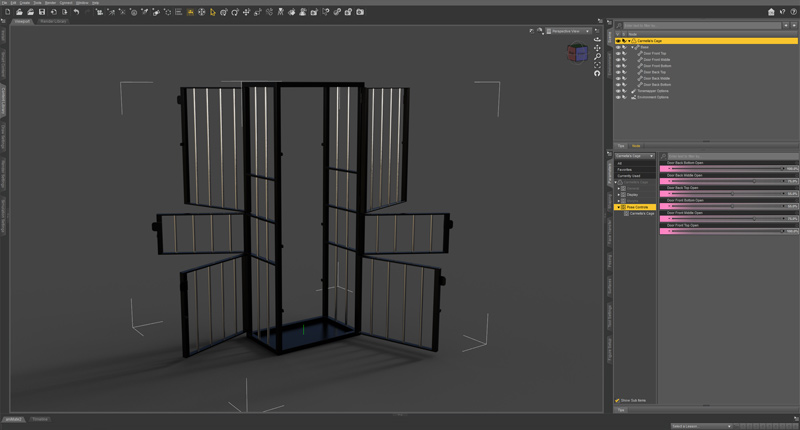This screenshot has height=430, width=800.
Task: Click the Zoom magnifier viewport control
Action: point(597,57)
